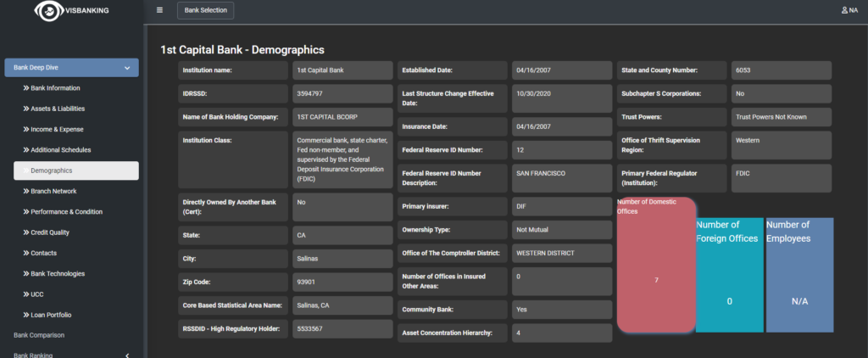Open Income & Expense section
The width and height of the screenshot is (868, 358).
tap(57, 129)
